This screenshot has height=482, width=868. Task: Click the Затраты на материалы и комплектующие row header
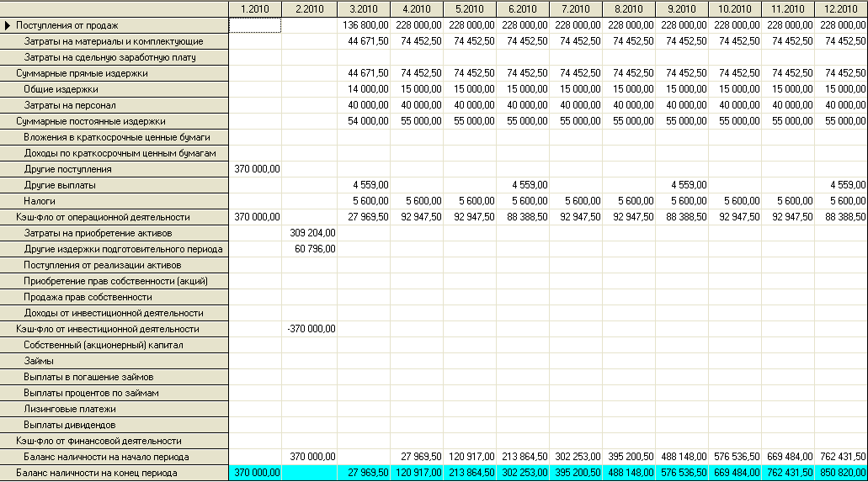tap(114, 41)
